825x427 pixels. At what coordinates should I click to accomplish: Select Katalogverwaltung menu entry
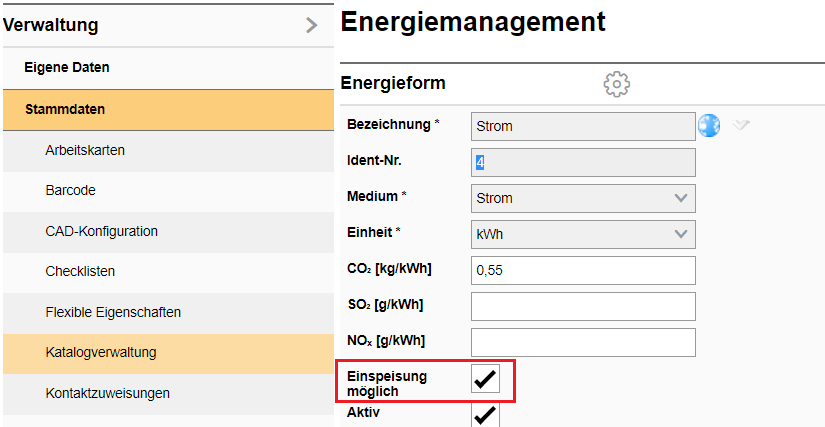point(168,353)
